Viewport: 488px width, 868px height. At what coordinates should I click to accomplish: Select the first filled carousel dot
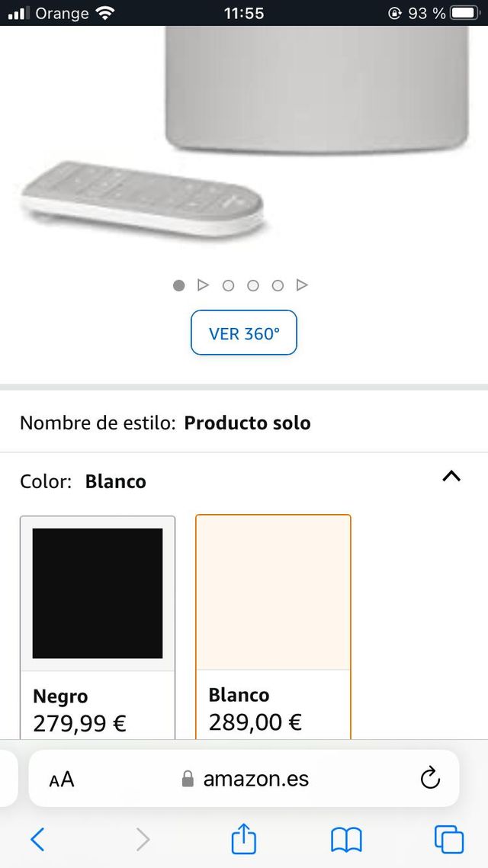click(178, 285)
